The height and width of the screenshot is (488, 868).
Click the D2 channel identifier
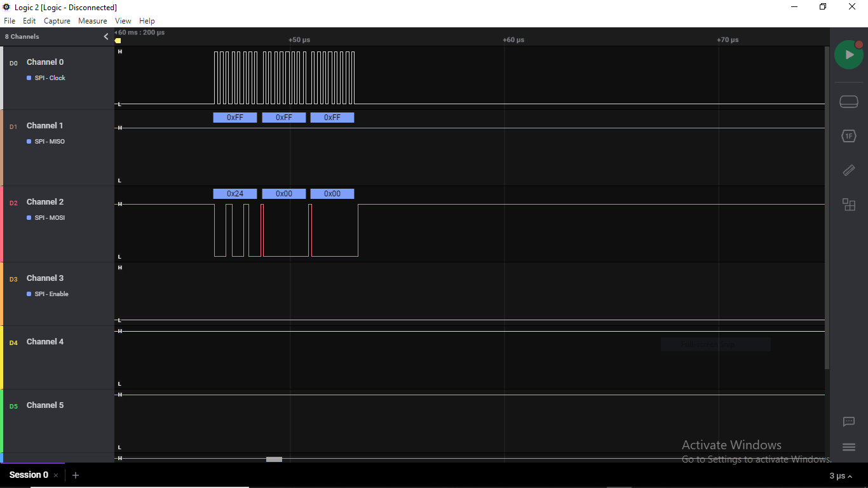pos(13,203)
